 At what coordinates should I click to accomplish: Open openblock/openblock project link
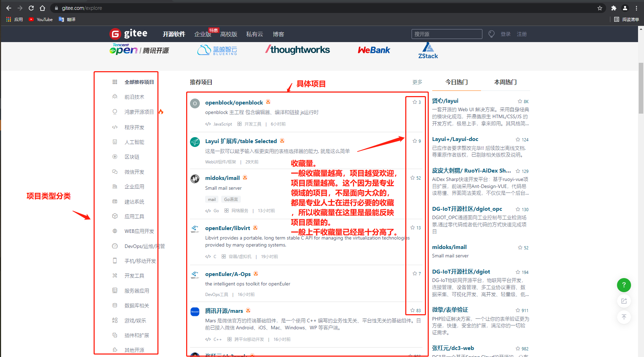[234, 102]
